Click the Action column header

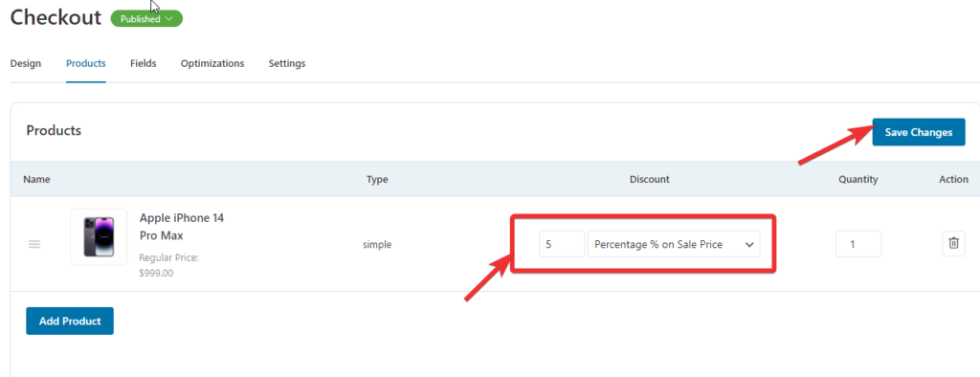[x=954, y=180]
